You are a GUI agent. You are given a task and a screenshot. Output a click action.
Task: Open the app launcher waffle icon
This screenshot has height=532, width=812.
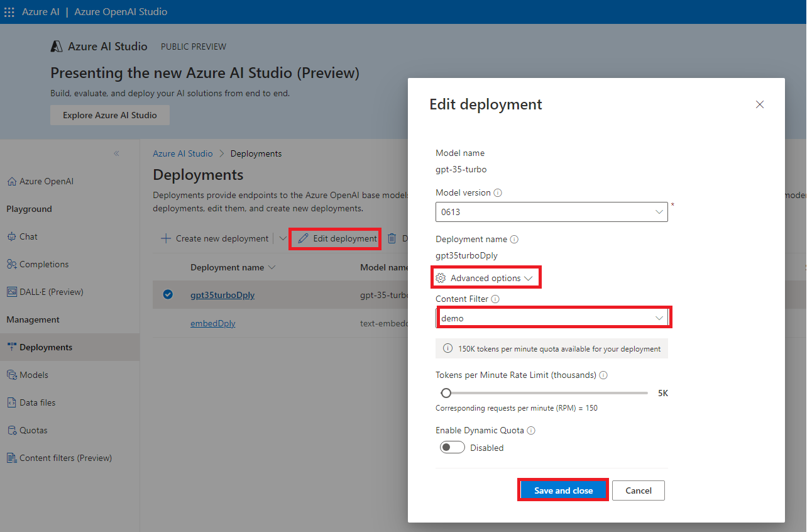9,12
